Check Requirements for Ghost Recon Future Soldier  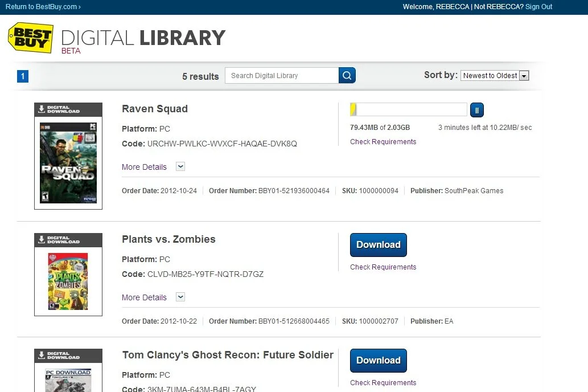click(x=383, y=383)
